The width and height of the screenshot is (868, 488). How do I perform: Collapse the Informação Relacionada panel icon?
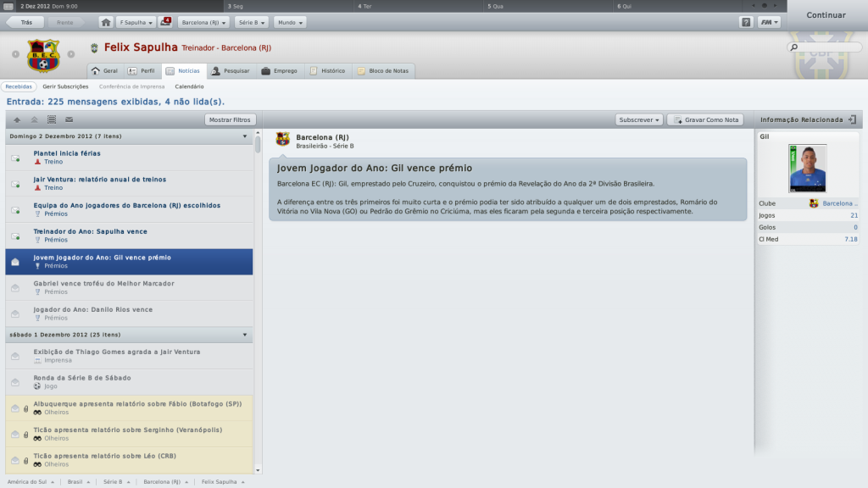tap(853, 119)
